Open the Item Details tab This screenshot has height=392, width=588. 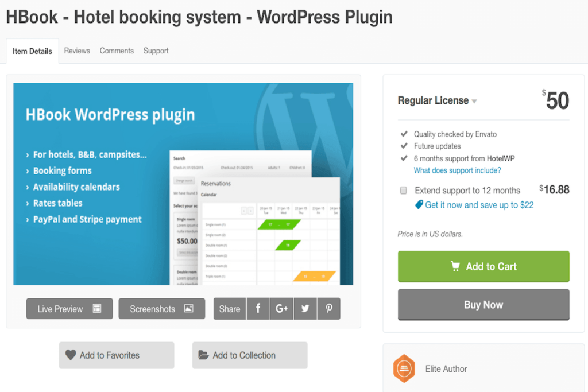[x=32, y=51]
